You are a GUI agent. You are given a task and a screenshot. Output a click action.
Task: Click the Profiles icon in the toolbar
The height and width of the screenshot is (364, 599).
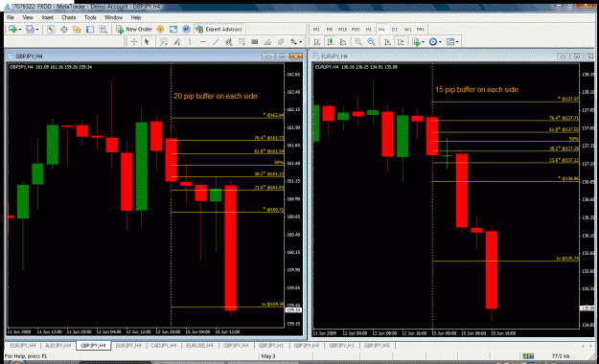[x=30, y=30]
